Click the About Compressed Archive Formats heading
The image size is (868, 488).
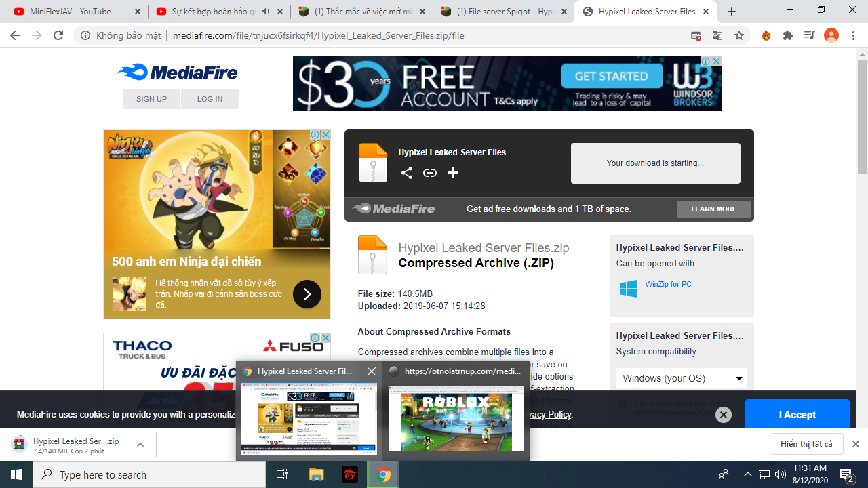434,332
